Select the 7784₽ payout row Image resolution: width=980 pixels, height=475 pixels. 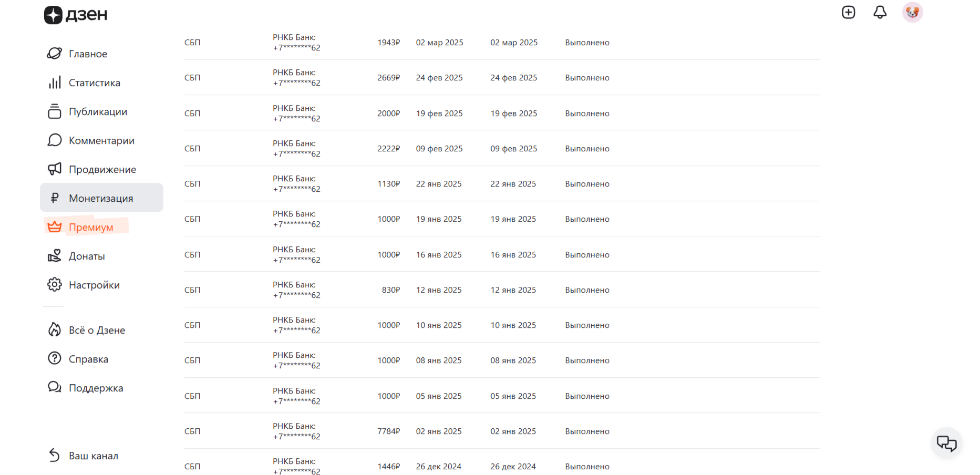(x=389, y=431)
